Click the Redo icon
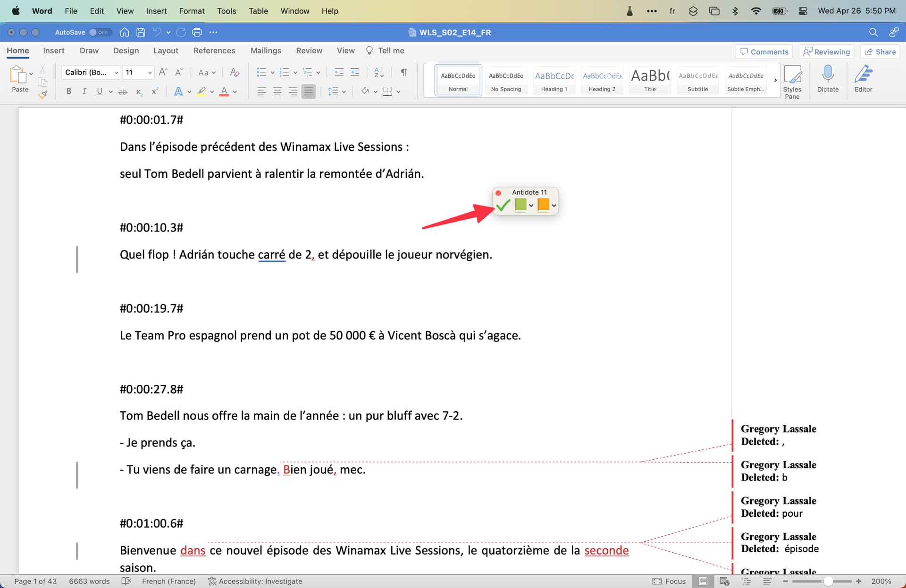This screenshot has width=906, height=588. [181, 32]
